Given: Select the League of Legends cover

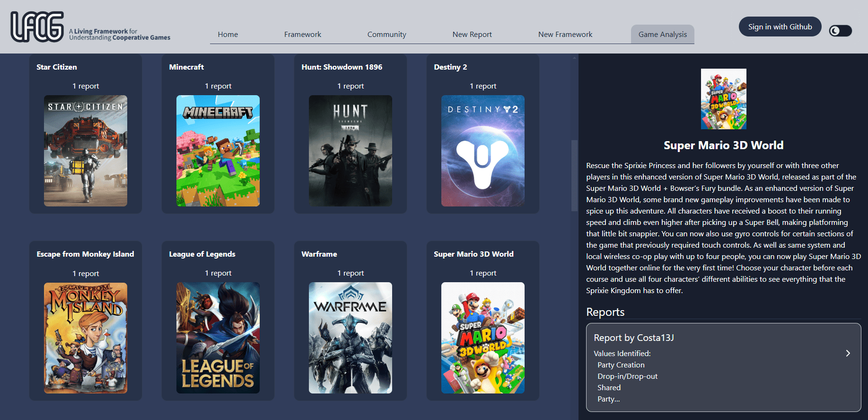Looking at the screenshot, I should 218,338.
